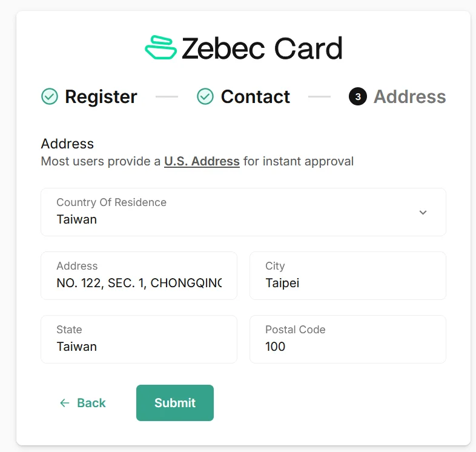This screenshot has width=476, height=452.
Task: Open the U.S. Address link
Action: tap(202, 162)
